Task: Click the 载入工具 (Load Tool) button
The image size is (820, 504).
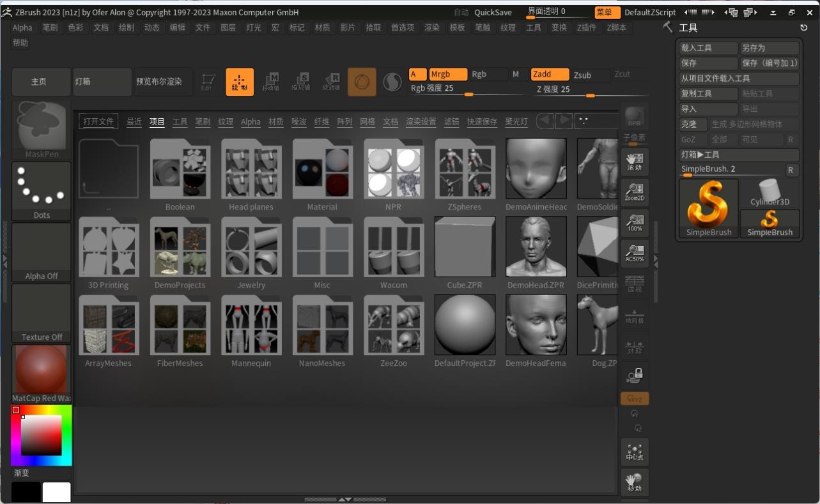Action: coord(708,47)
